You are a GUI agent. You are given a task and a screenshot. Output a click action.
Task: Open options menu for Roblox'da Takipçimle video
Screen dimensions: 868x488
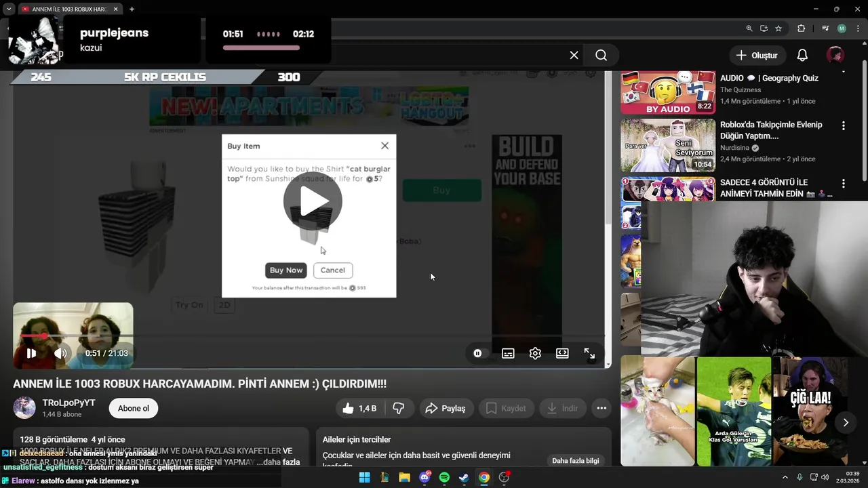(x=844, y=126)
